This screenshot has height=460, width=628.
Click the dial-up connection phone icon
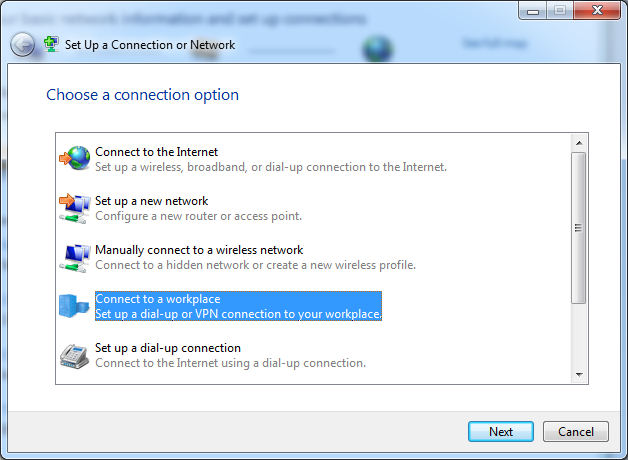coord(74,355)
